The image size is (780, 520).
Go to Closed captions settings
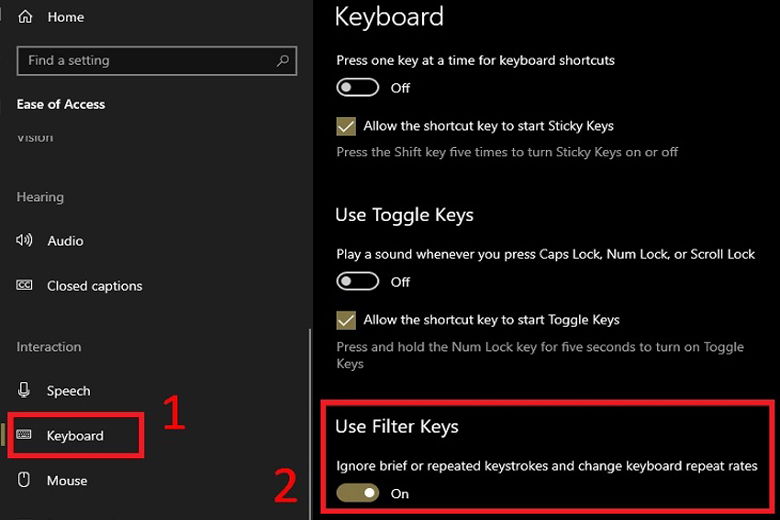tap(94, 286)
